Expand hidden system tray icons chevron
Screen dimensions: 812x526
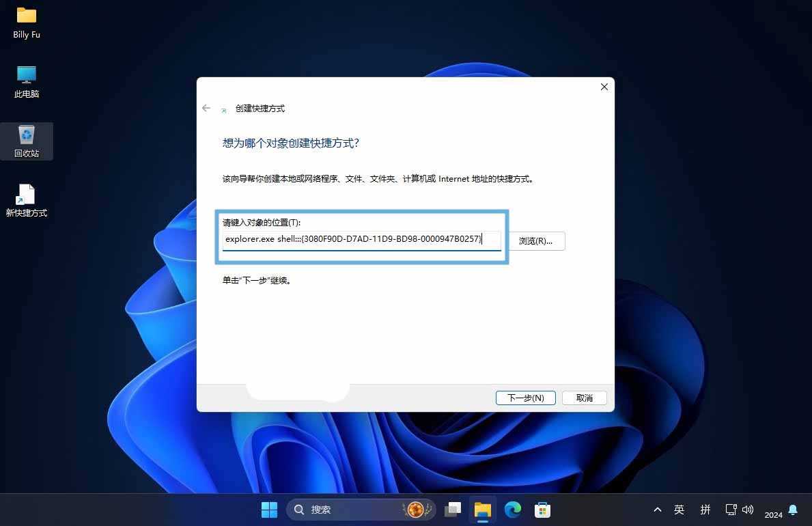657,510
